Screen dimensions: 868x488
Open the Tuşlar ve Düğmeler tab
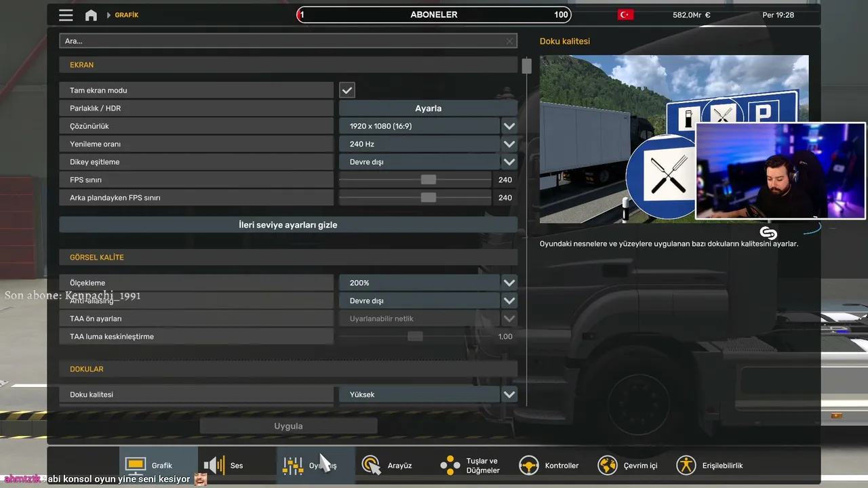[x=473, y=466]
